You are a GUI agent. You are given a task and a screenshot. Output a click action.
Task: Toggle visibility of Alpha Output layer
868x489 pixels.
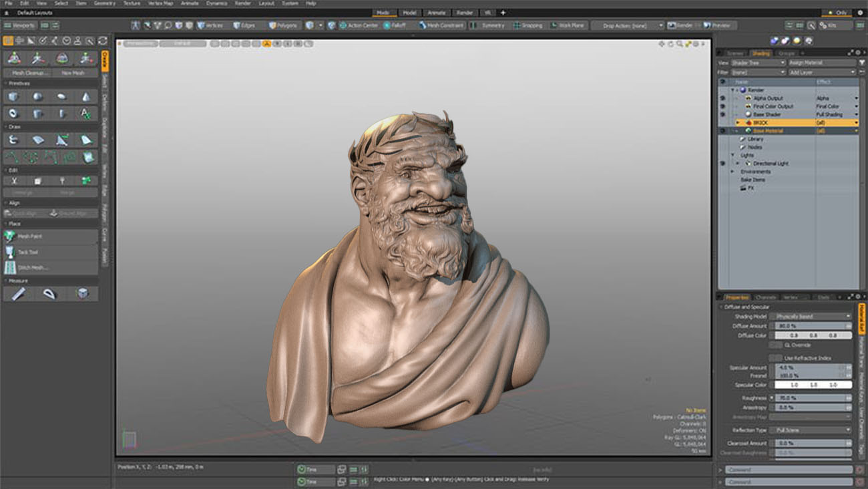(722, 98)
